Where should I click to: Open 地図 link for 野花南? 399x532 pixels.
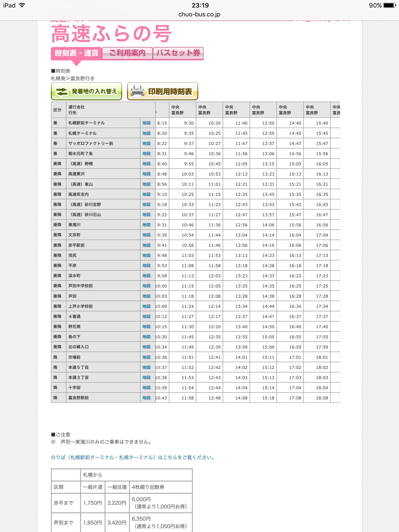(x=147, y=327)
